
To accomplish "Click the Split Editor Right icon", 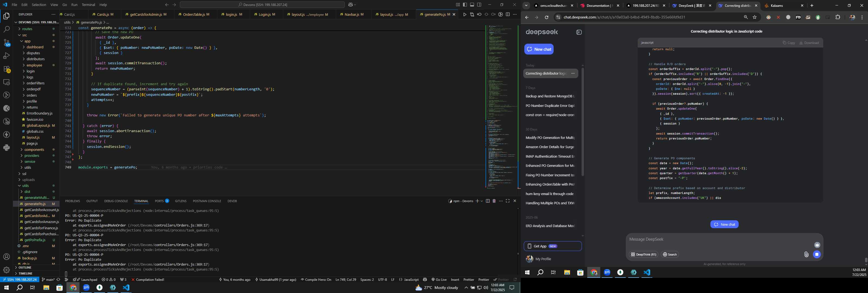I will pyautogui.click(x=508, y=14).
